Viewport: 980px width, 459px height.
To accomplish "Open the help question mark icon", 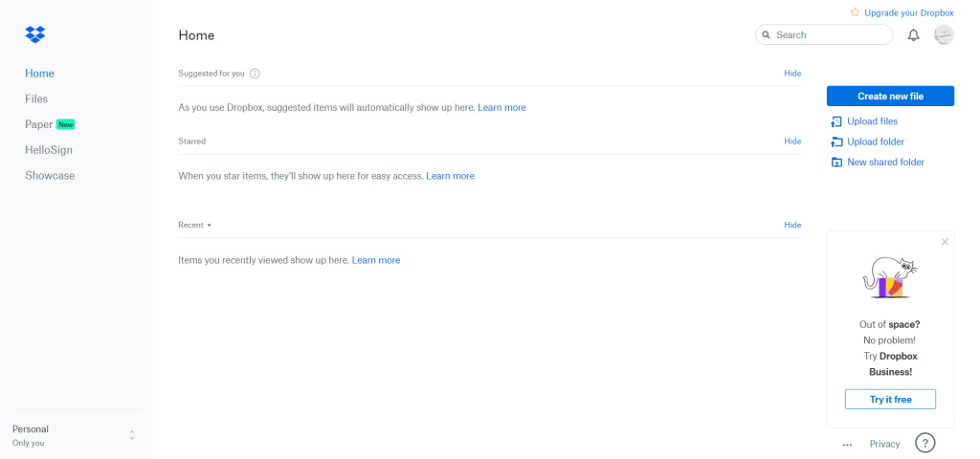I will (924, 443).
